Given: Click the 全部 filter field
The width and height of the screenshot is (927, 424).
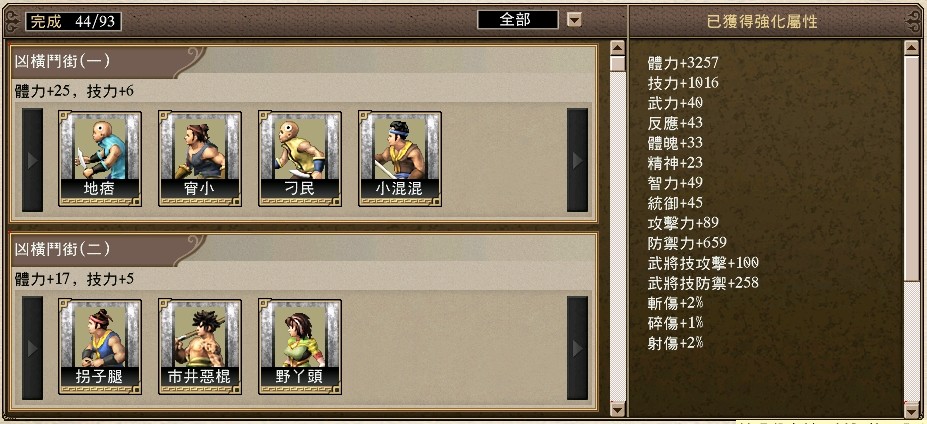Looking at the screenshot, I should [x=518, y=20].
